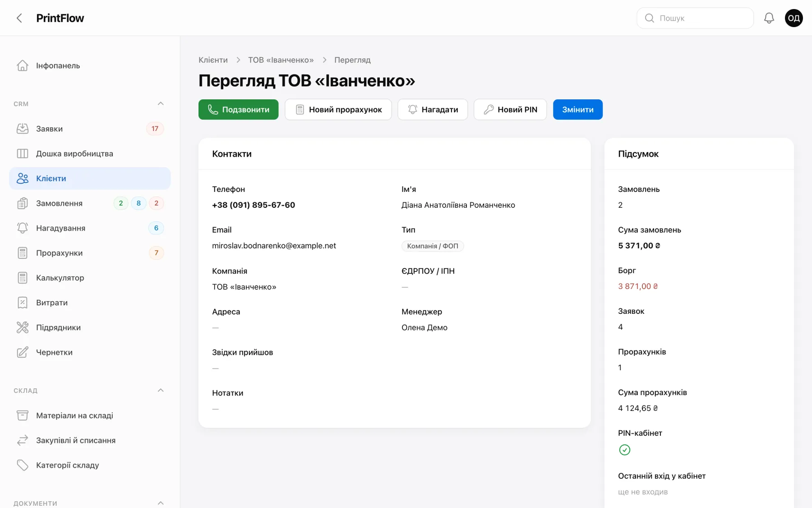This screenshot has height=508, width=812.
Task: Open Дошка виробництва menu item
Action: (x=90, y=154)
